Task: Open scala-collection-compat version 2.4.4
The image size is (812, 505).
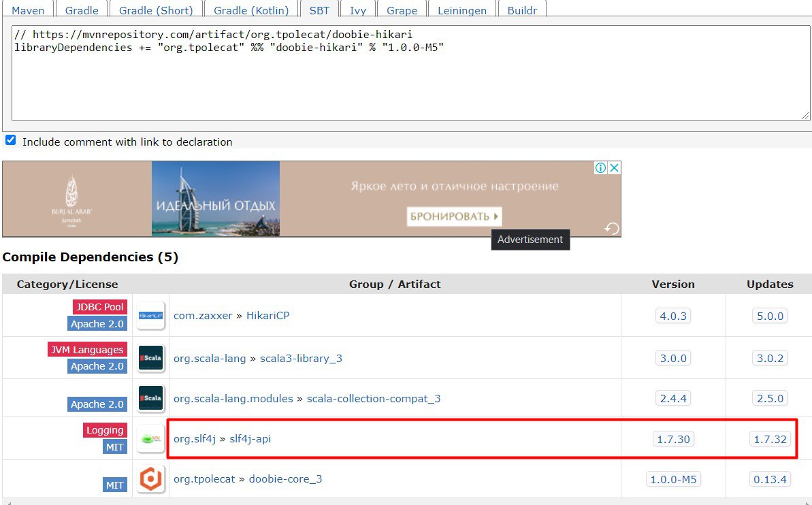Action: click(x=672, y=398)
